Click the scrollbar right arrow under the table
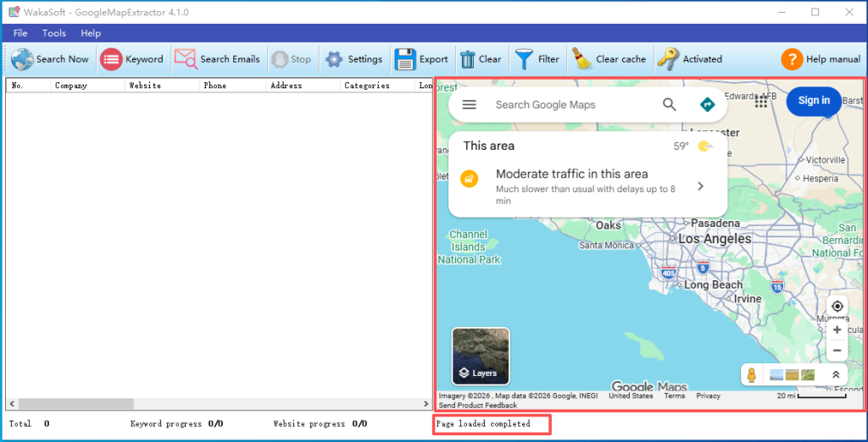The height and width of the screenshot is (442, 868). 427,403
